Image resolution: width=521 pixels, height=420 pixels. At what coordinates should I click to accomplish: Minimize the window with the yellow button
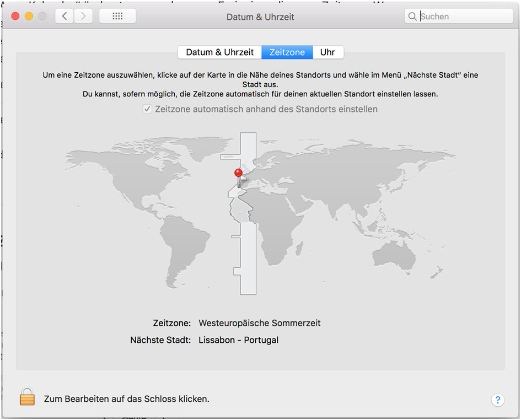pos(29,17)
